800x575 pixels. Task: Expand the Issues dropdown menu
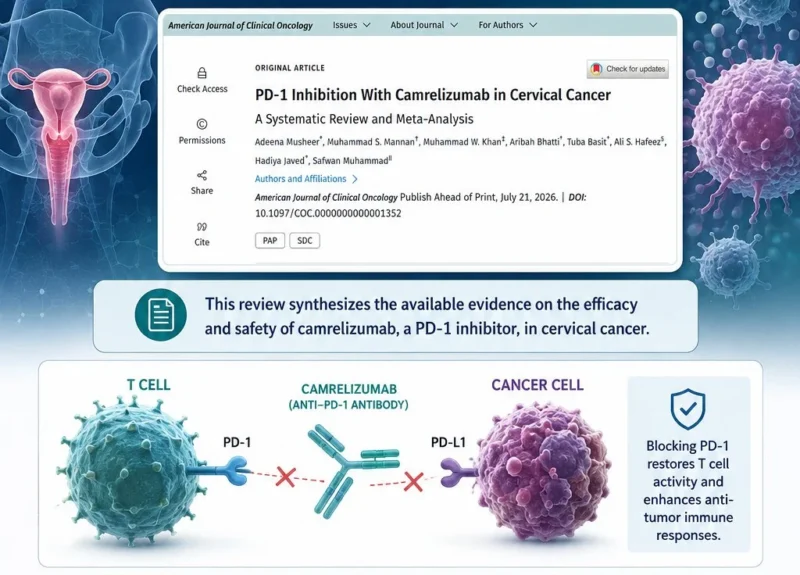(x=351, y=25)
